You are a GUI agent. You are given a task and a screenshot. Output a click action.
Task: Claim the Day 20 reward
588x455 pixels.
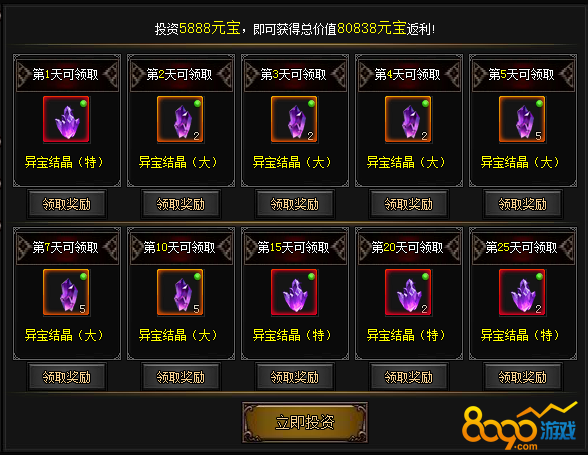(x=409, y=377)
